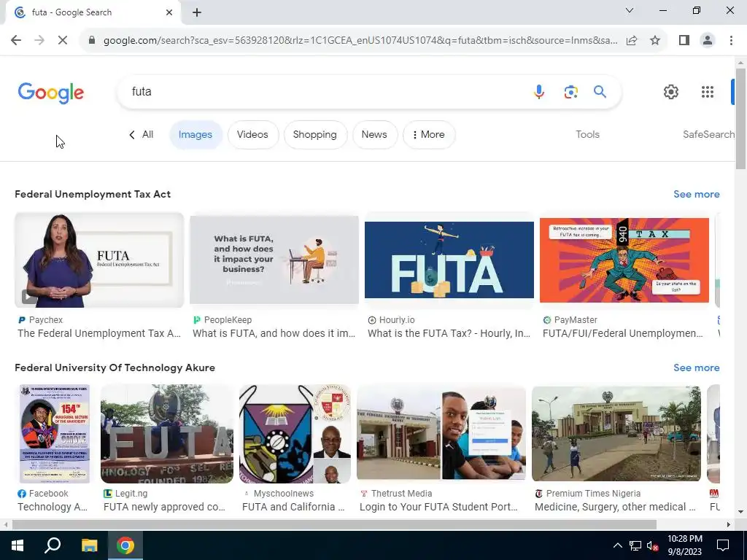Open the Thetrust Media student portal image
Image resolution: width=747 pixels, height=560 pixels.
click(x=441, y=434)
